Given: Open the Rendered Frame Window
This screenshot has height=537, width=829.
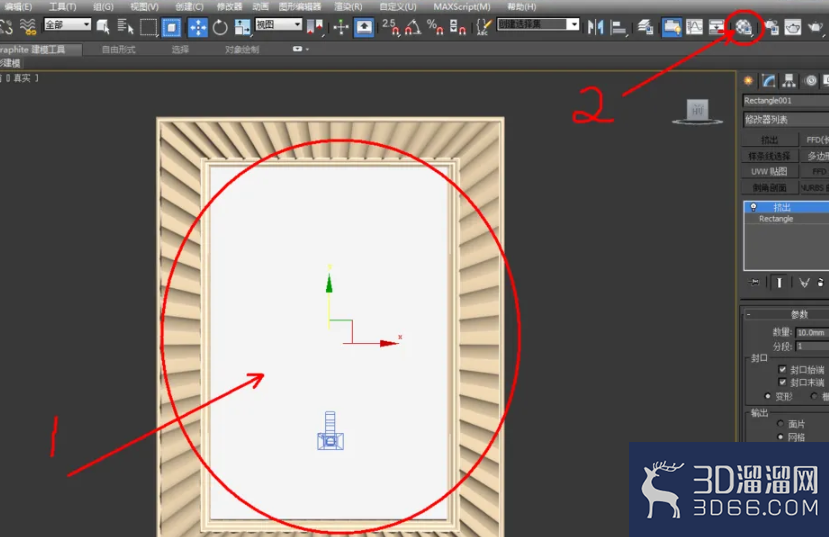Looking at the screenshot, I should pyautogui.click(x=793, y=27).
